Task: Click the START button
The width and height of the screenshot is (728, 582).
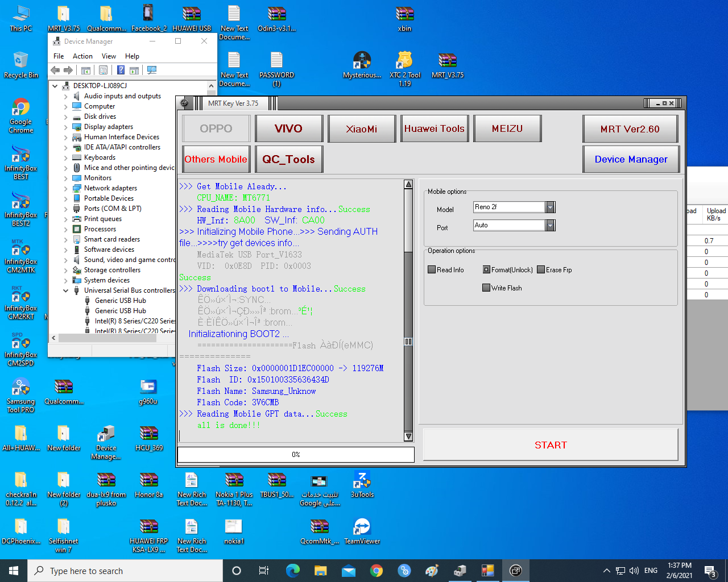Action: coord(551,445)
